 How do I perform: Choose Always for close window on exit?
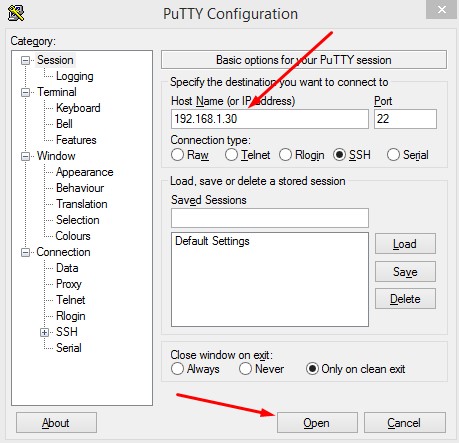(177, 369)
